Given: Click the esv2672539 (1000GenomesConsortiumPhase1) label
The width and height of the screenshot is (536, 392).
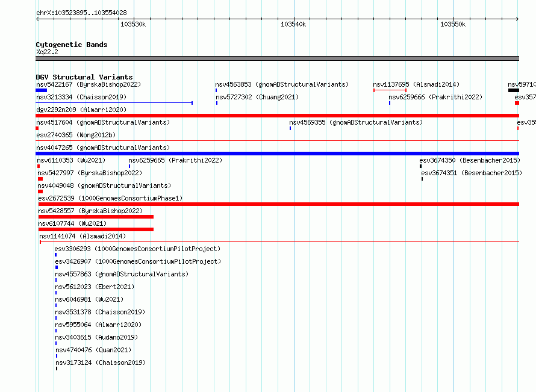Looking at the screenshot, I should (x=110, y=198).
